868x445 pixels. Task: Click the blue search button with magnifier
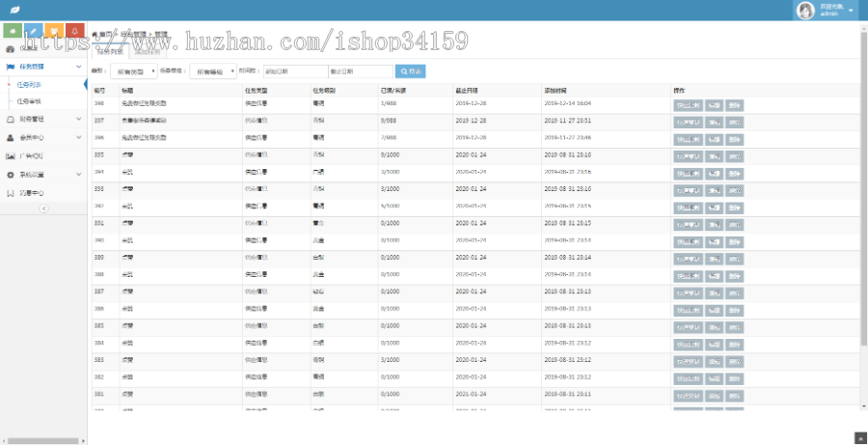click(x=410, y=70)
